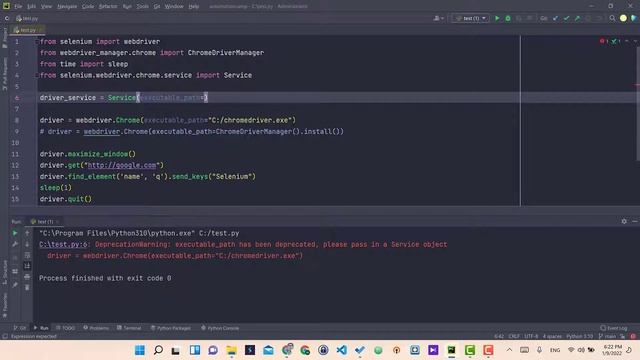Show hidden system tray icons chevron
This screenshot has height=360, width=640.
[509, 350]
